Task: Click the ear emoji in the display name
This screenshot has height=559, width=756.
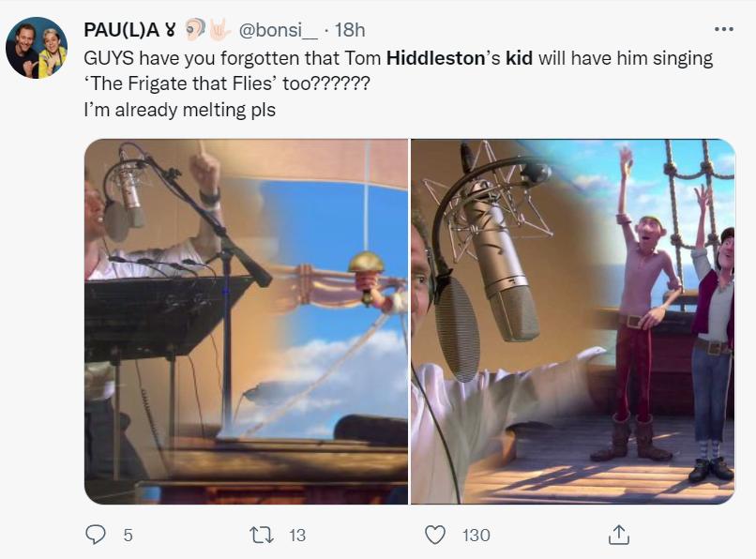Action: (194, 30)
